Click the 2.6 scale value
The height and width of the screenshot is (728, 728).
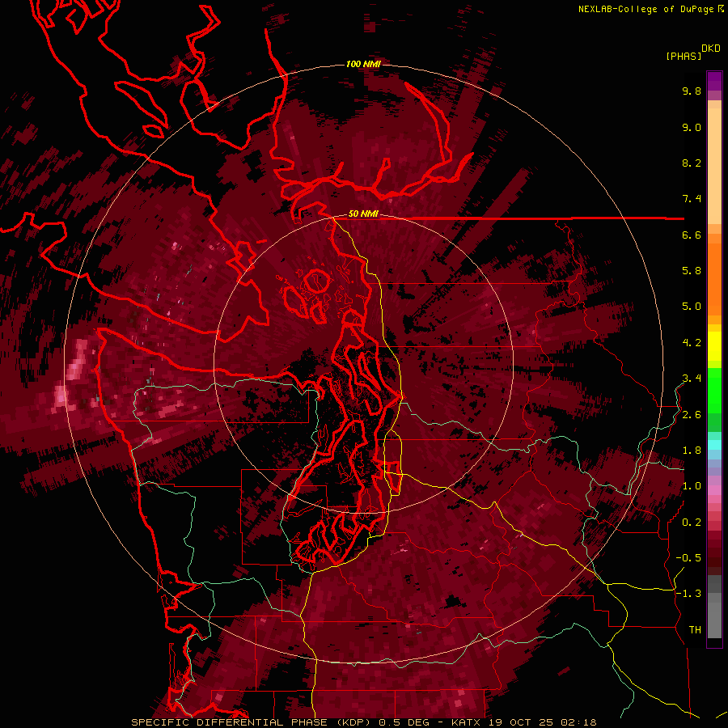tap(692, 415)
